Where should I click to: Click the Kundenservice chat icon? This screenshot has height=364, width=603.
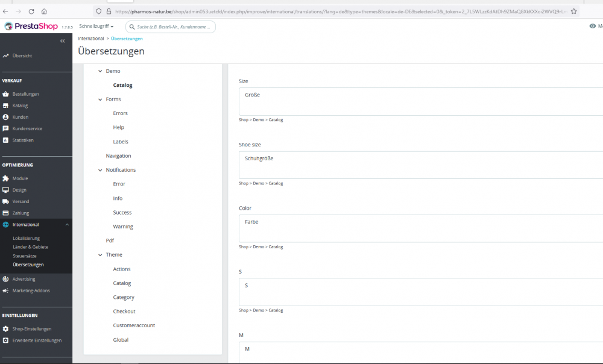[x=7, y=128]
